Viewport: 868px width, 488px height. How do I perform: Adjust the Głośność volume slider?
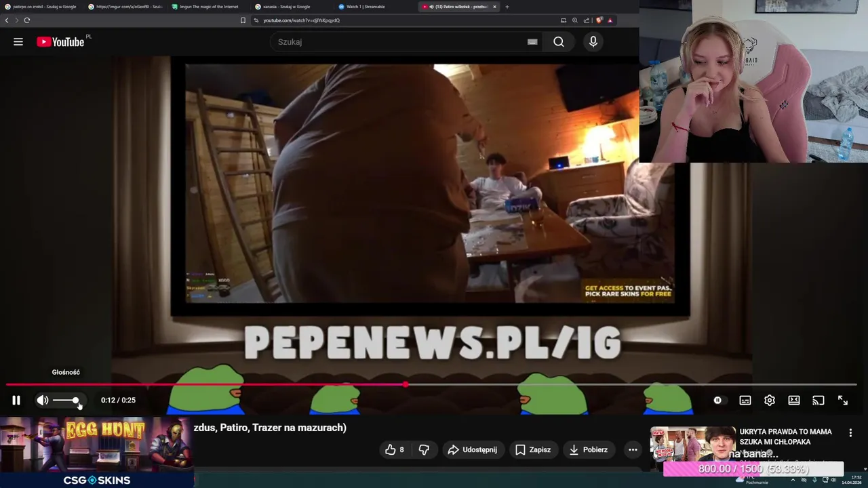pos(66,401)
